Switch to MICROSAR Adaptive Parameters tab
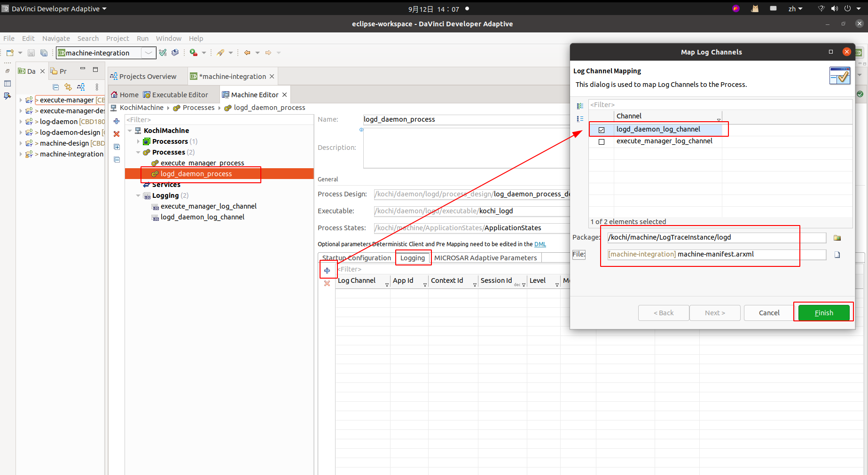Image resolution: width=868 pixels, height=475 pixels. click(485, 258)
